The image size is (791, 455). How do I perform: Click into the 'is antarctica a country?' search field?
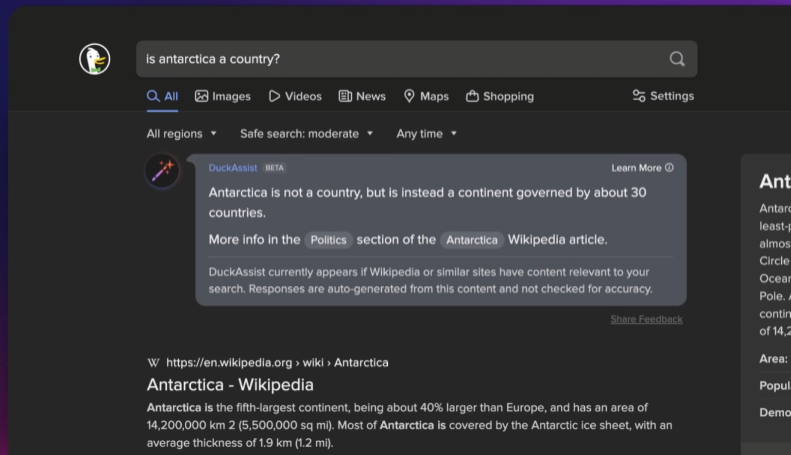coord(417,59)
